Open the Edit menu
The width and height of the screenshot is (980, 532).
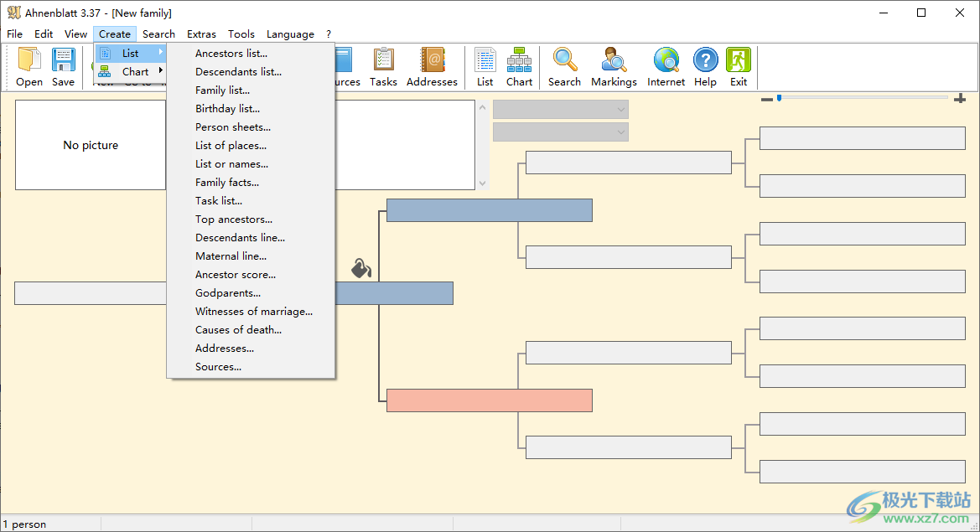point(43,34)
